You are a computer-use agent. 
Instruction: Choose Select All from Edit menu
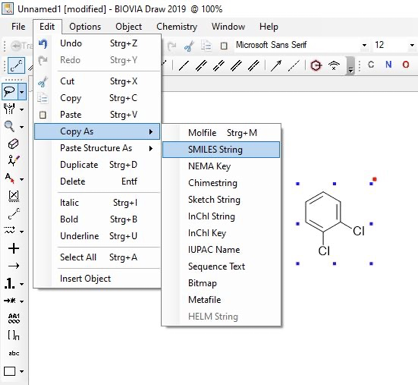(97, 257)
